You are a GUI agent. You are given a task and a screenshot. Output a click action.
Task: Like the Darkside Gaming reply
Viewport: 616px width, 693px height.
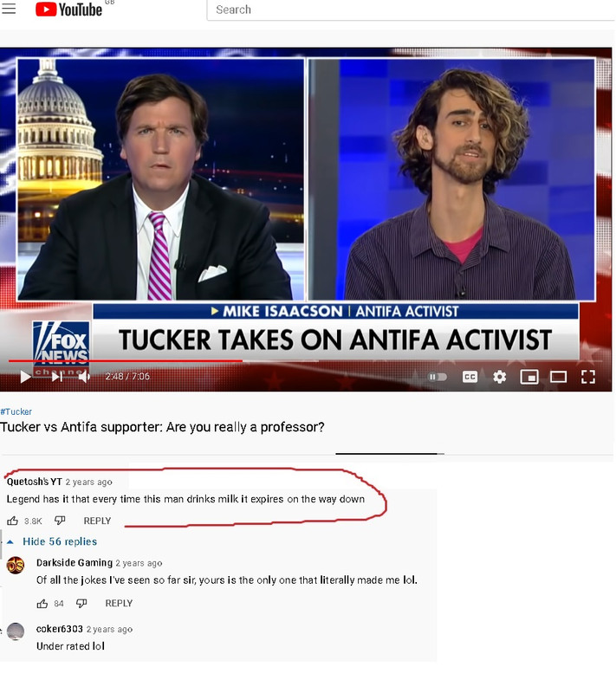[x=42, y=604]
